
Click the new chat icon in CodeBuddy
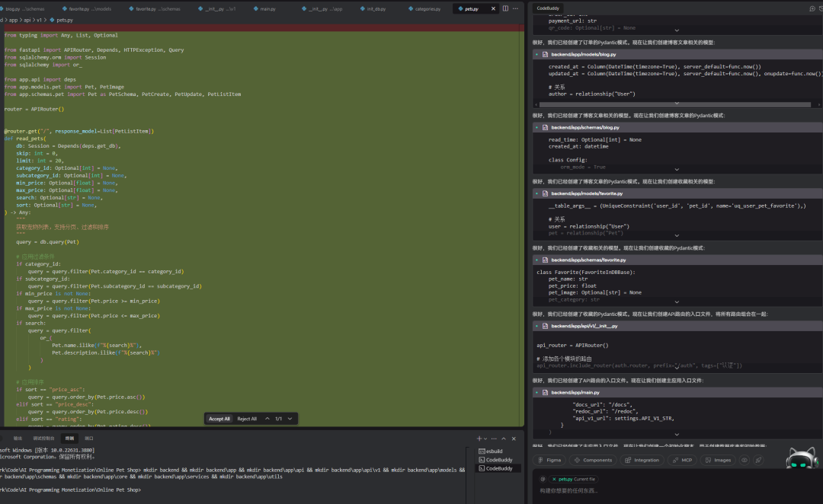pos(812,8)
